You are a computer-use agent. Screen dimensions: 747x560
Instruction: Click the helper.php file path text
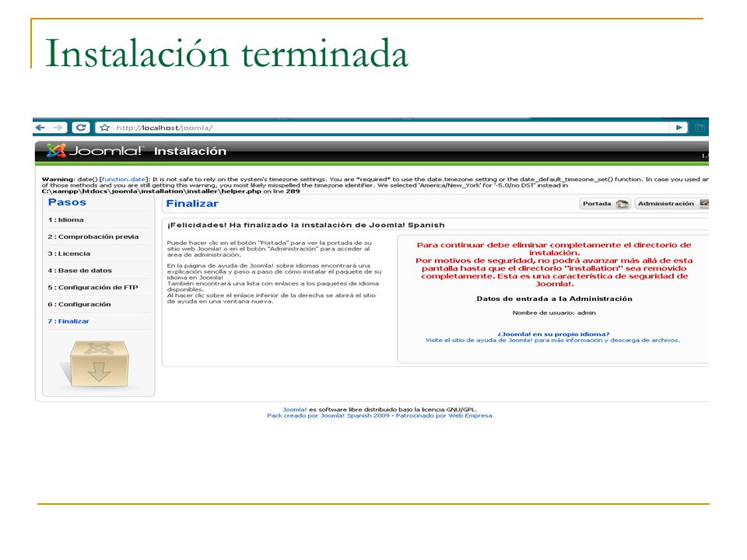pyautogui.click(x=152, y=191)
